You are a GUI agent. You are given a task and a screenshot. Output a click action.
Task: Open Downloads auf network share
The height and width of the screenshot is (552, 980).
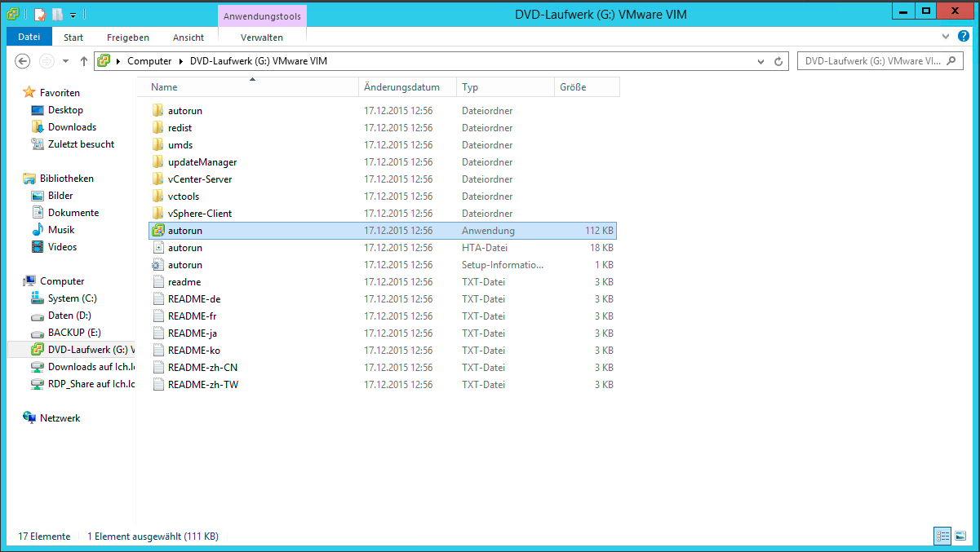(x=91, y=367)
